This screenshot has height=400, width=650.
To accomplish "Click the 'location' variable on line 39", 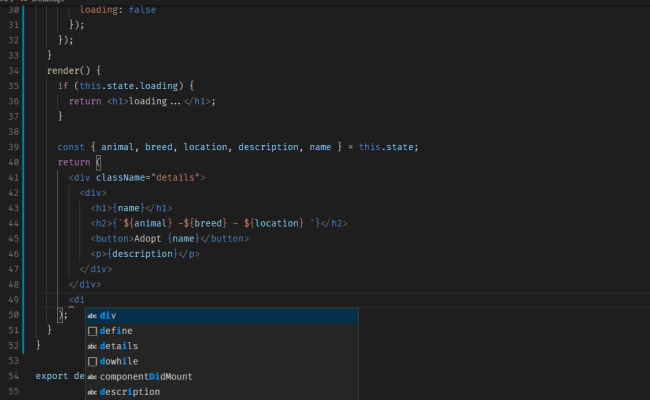I will pos(206,147).
